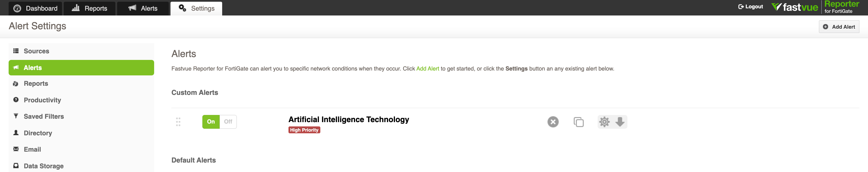Viewport: 868px width, 172px height.
Task: Open the Sources settings section
Action: (36, 51)
